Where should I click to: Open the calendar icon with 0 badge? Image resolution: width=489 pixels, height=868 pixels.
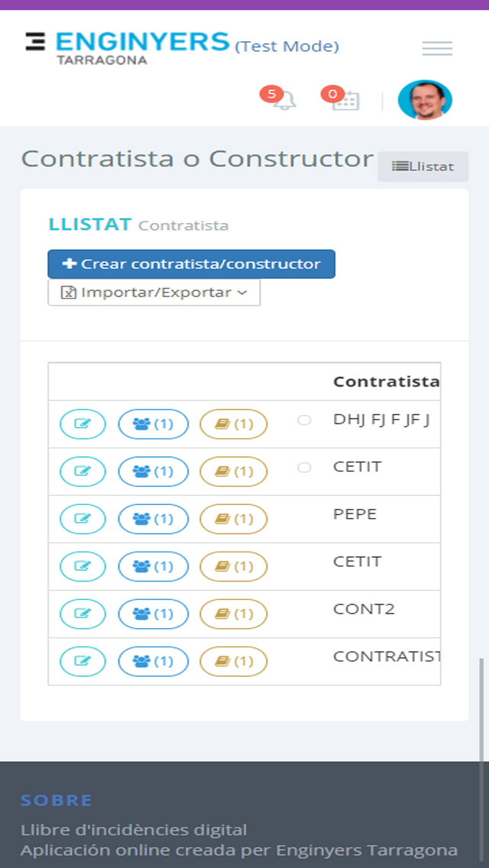[x=345, y=100]
